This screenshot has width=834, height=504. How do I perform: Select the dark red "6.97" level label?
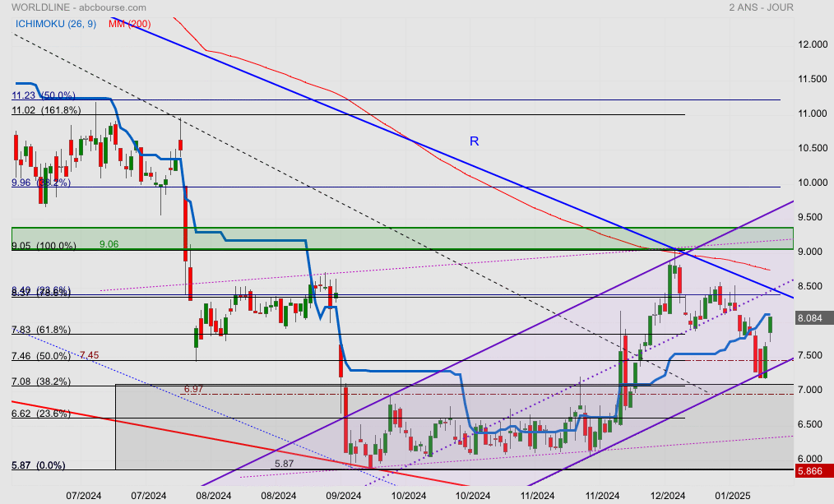(194, 389)
